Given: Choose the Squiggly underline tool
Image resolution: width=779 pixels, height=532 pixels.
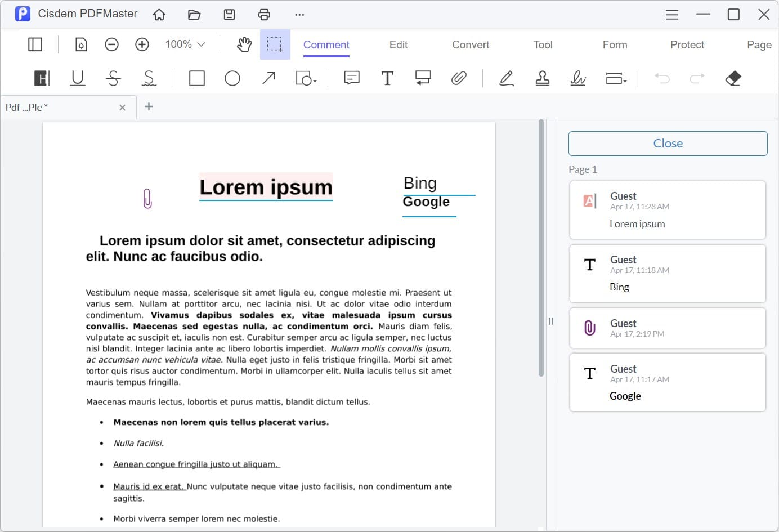Looking at the screenshot, I should (149, 78).
